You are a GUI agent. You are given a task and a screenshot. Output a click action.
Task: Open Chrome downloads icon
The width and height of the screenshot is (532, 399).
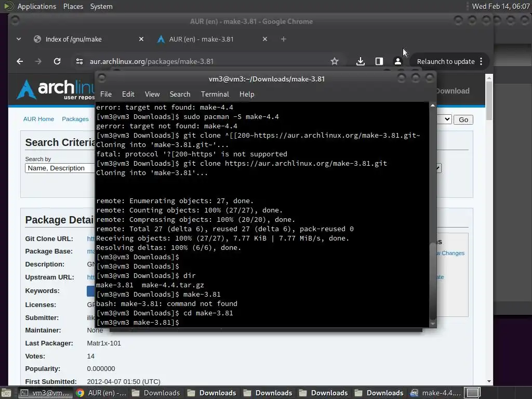coord(361,61)
